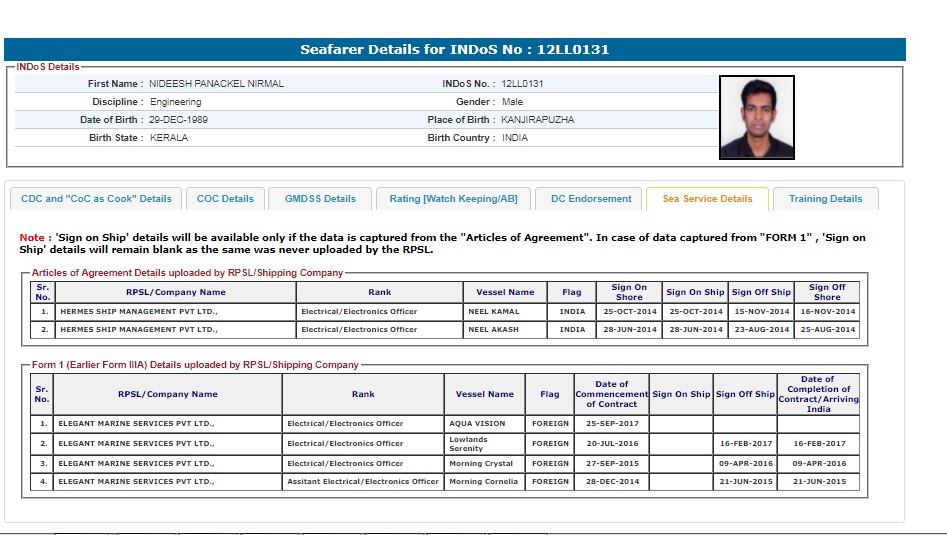Click the Morning Cornelia vessel cell
The image size is (947, 535).
point(484,482)
